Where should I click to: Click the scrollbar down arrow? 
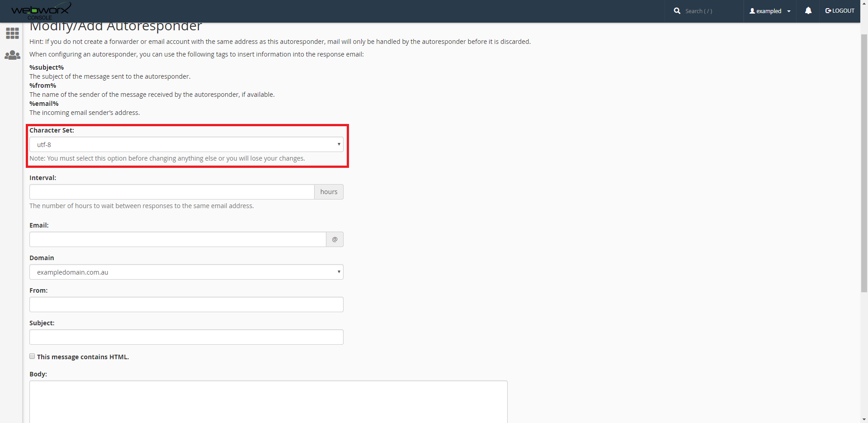pyautogui.click(x=864, y=419)
